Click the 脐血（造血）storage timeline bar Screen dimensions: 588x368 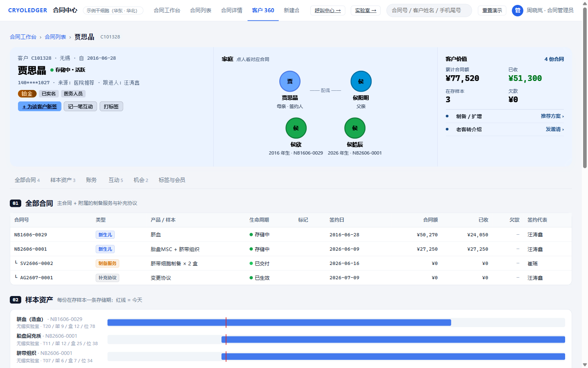click(279, 323)
